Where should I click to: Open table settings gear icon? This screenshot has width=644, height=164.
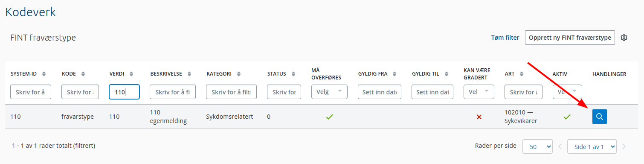coord(624,38)
